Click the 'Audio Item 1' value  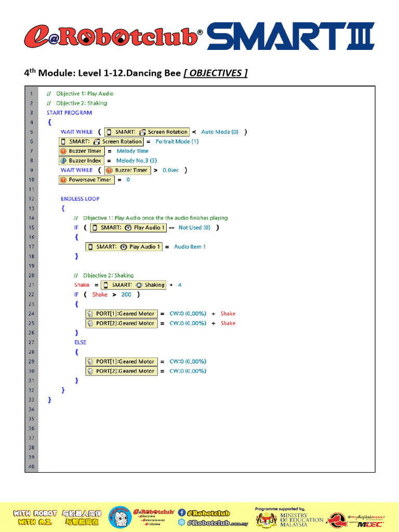coord(190,247)
